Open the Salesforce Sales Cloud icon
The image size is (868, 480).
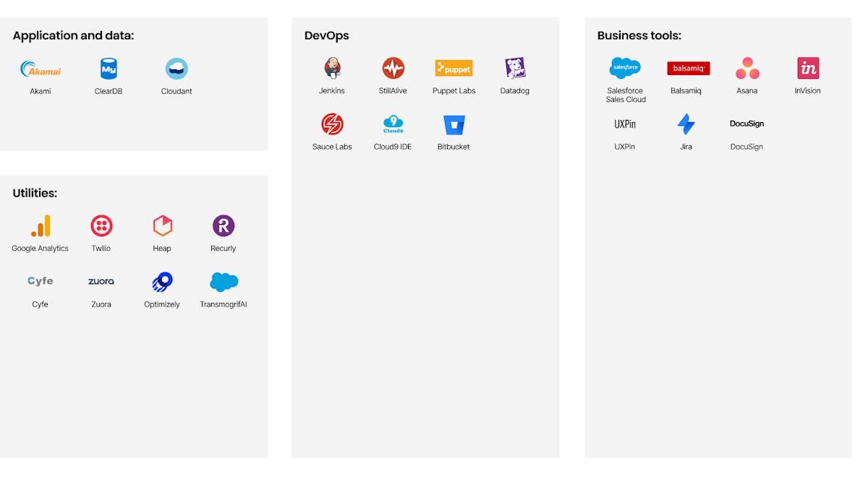click(x=625, y=68)
